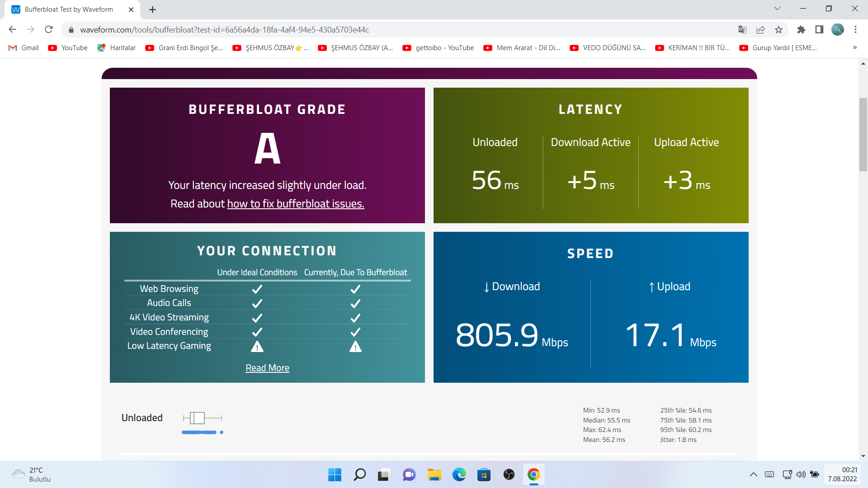Viewport: 868px width, 488px height.
Task: Open the Chrome profile avatar
Action: coord(837,30)
